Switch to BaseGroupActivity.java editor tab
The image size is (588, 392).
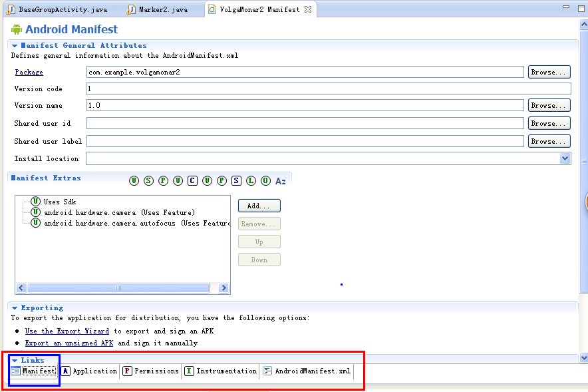click(x=57, y=9)
